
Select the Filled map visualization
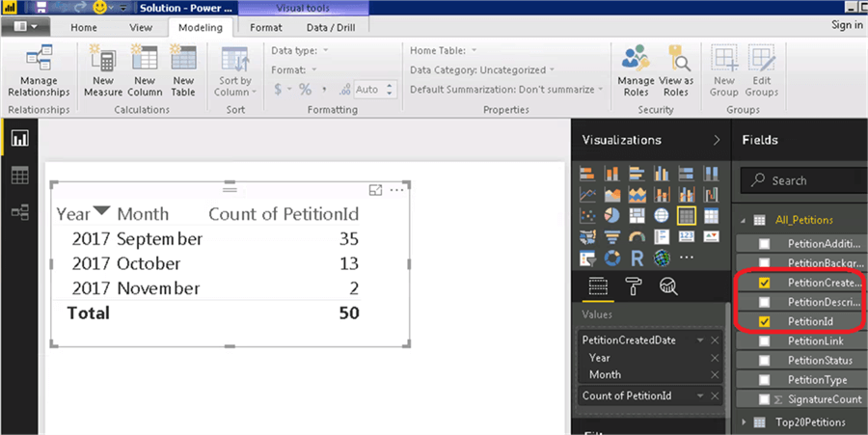[587, 237]
